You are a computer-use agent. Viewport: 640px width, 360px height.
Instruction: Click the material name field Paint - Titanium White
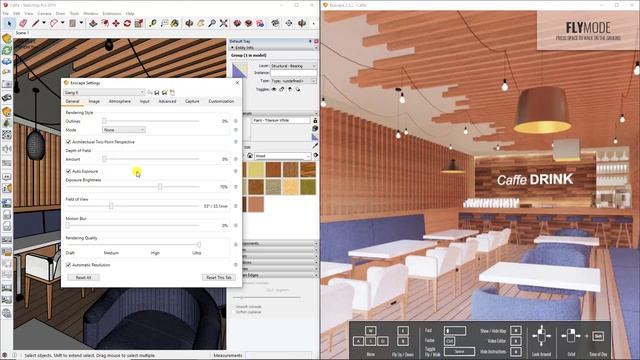(281, 120)
